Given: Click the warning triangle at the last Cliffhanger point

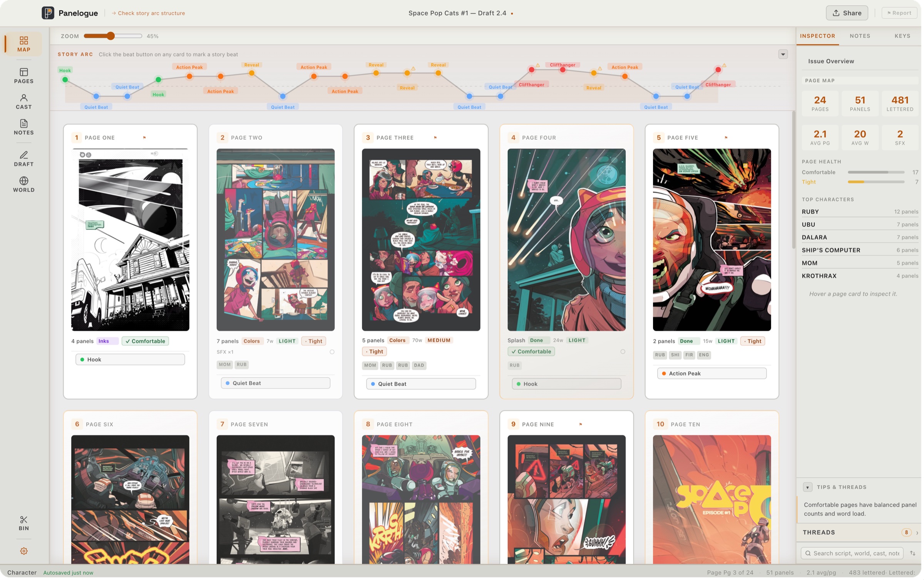Looking at the screenshot, I should (726, 65).
